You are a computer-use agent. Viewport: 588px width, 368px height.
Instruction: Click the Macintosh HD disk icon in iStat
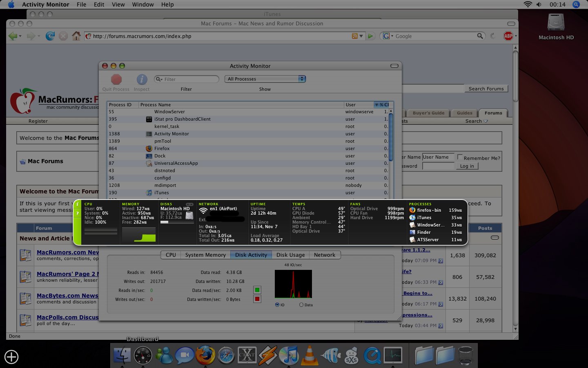pyautogui.click(x=189, y=216)
